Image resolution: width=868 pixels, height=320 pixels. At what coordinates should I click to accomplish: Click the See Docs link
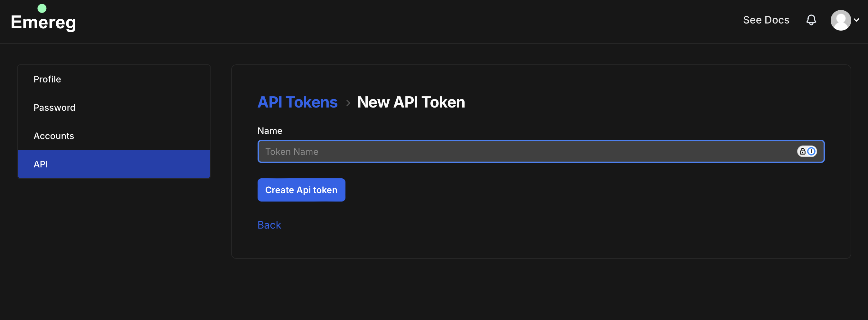766,20
